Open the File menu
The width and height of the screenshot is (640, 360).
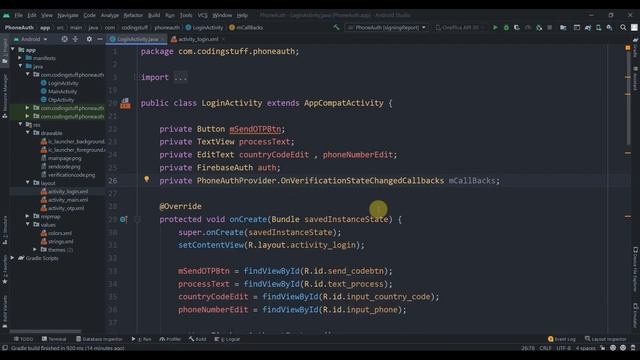(18, 15)
